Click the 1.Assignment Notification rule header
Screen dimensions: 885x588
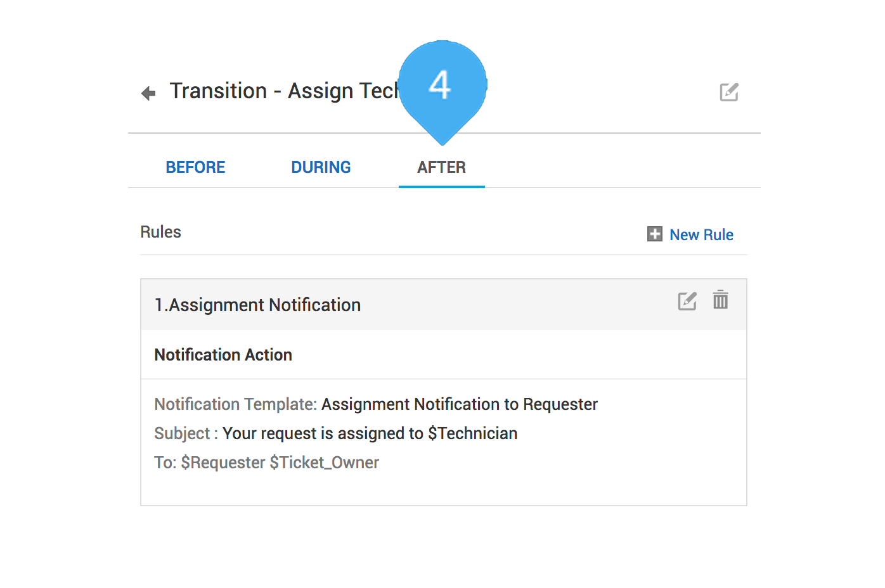pyautogui.click(x=444, y=305)
